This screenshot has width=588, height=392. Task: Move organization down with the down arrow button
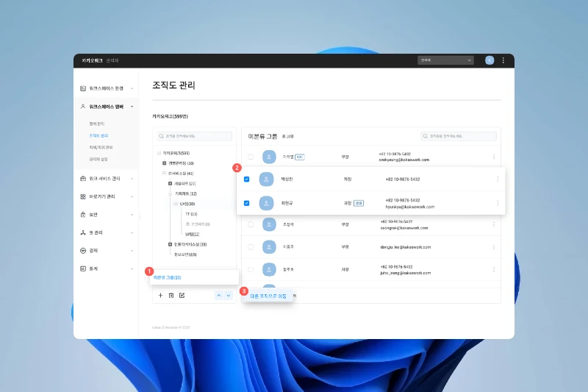pos(229,296)
